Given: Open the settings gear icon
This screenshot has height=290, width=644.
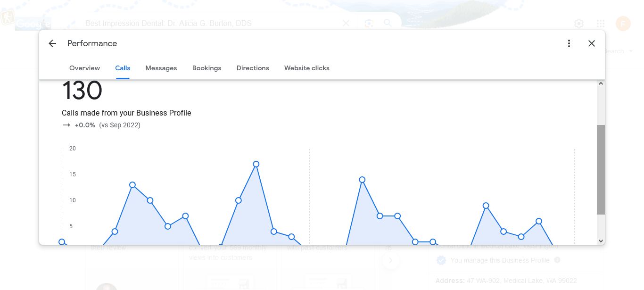Looking at the screenshot, I should (x=579, y=24).
